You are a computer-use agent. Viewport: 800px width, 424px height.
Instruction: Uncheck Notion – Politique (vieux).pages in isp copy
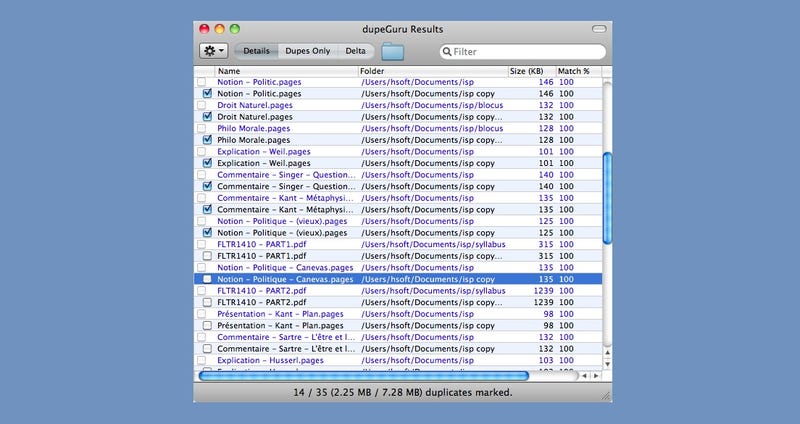pos(207,233)
